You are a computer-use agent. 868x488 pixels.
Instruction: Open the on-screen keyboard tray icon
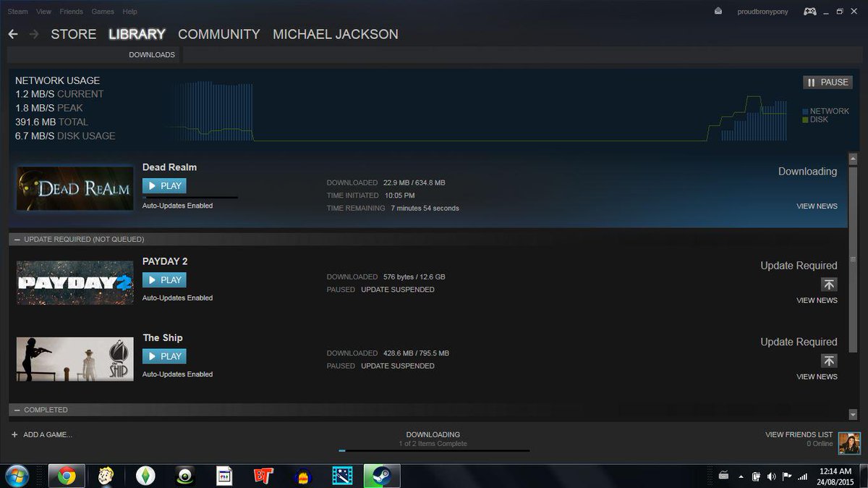723,476
